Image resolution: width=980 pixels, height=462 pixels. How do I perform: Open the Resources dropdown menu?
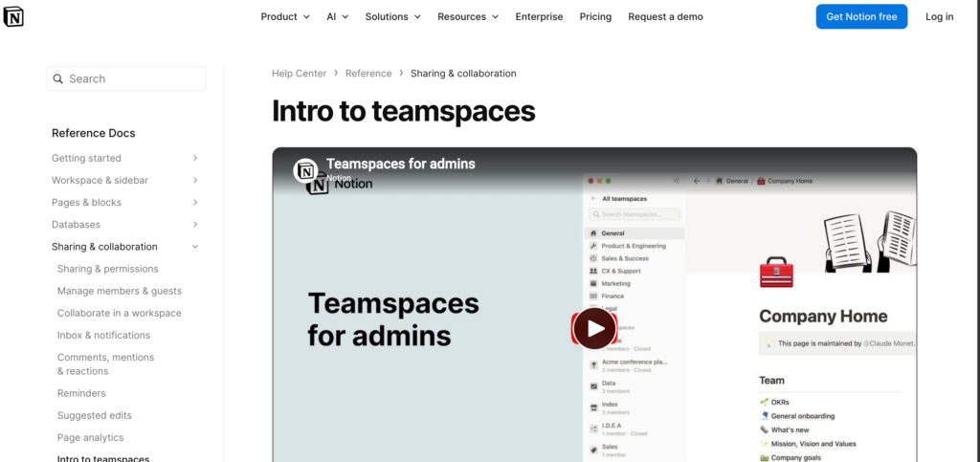point(468,16)
